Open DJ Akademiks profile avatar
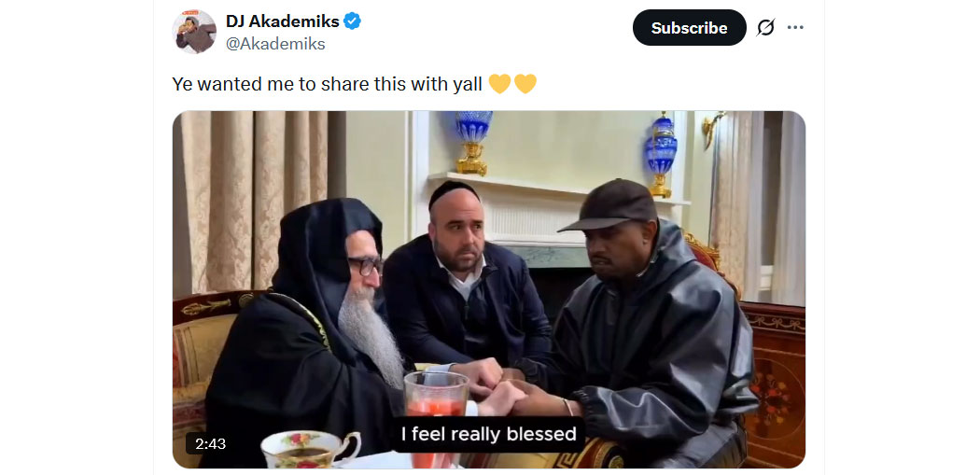Screen dimensions: 980x475 pos(194,32)
